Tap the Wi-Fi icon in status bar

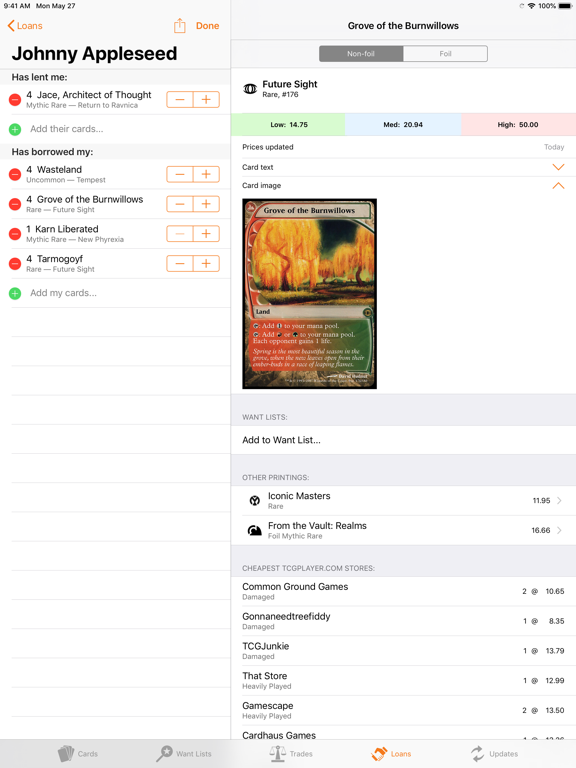(x=531, y=6)
